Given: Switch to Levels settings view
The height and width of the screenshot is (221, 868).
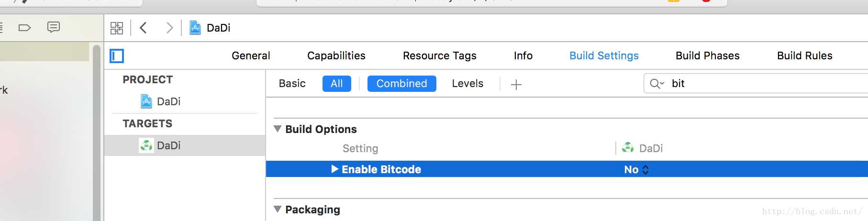Looking at the screenshot, I should coord(467,84).
